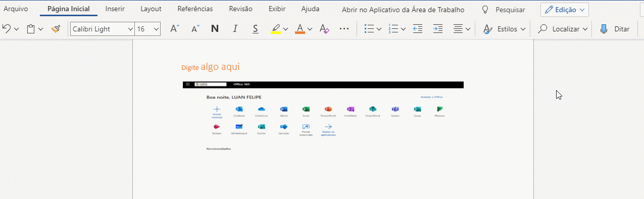Screen dimensions: 644x199
Task: Click the orange 'Digite algo aqui' heading text
Action: (x=211, y=67)
